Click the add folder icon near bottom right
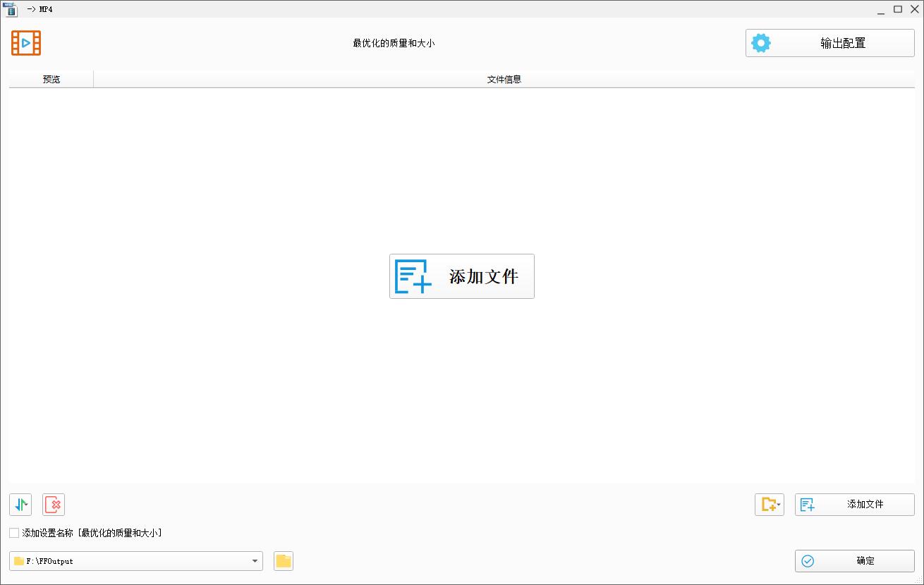This screenshot has height=585, width=924. click(767, 505)
